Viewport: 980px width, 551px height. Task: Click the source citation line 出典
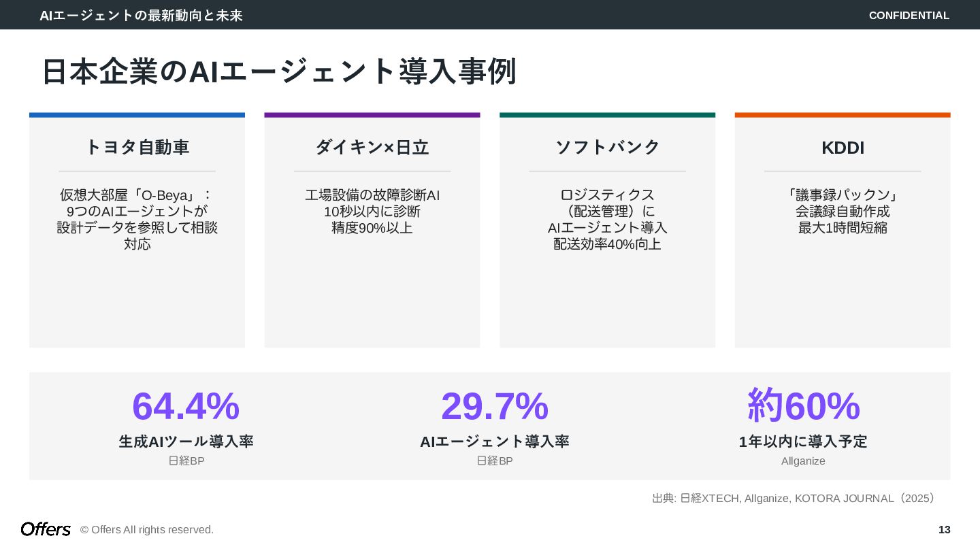(794, 498)
